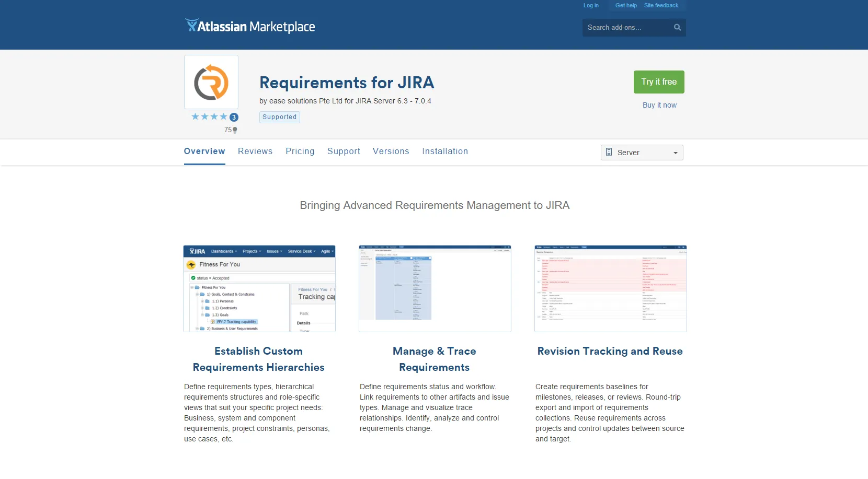The width and height of the screenshot is (868, 479).
Task: Open the Manage & Trace screenshot thumbnail
Action: (x=435, y=288)
